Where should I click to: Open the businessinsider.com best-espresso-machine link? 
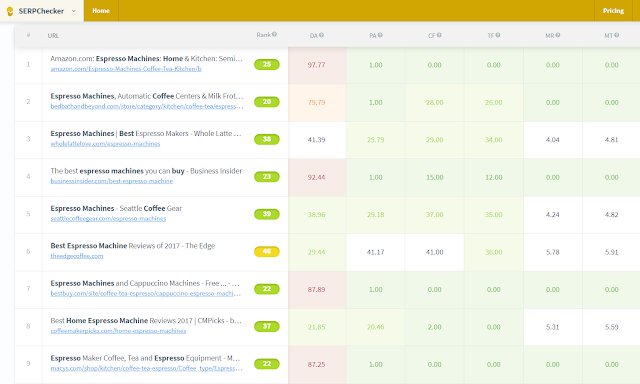pyautogui.click(x=111, y=181)
